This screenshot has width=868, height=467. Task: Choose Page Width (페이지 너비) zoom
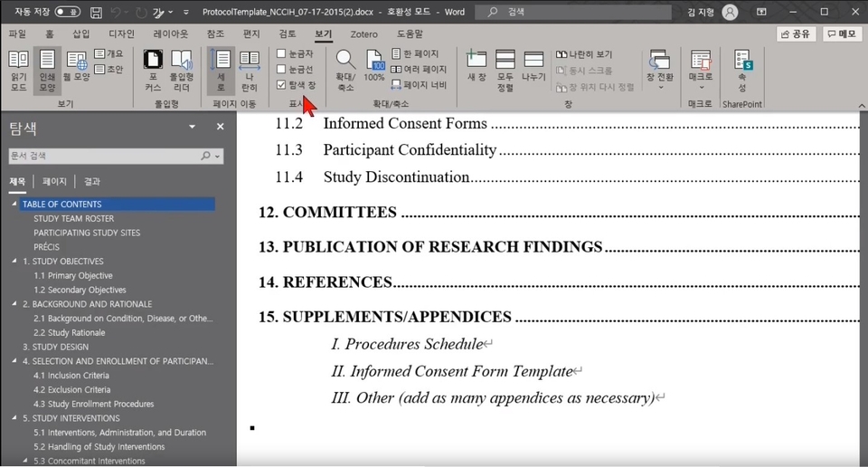point(419,85)
